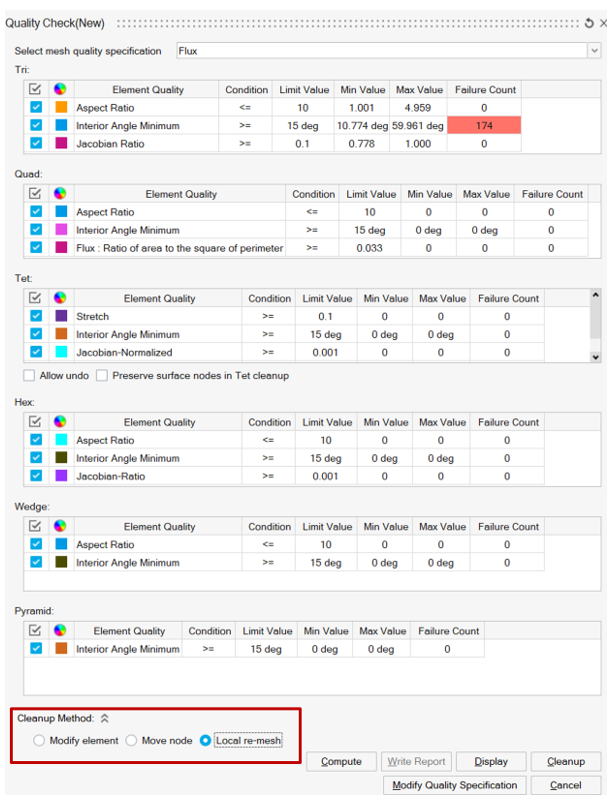
Task: Click the red failure count cell showing 174
Action: (x=484, y=126)
